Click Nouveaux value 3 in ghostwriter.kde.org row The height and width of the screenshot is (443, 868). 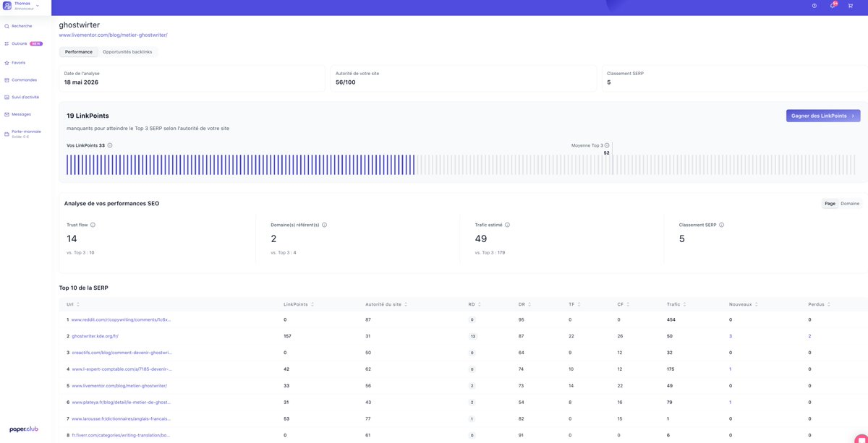pos(731,336)
